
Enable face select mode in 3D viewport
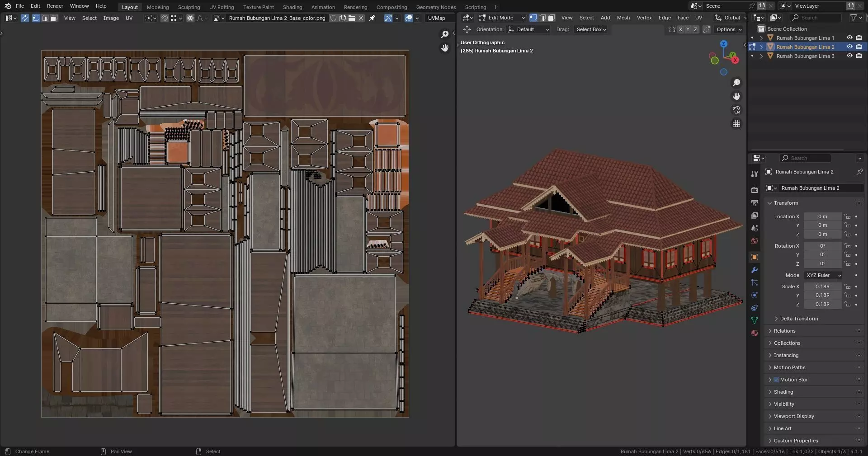pos(551,18)
